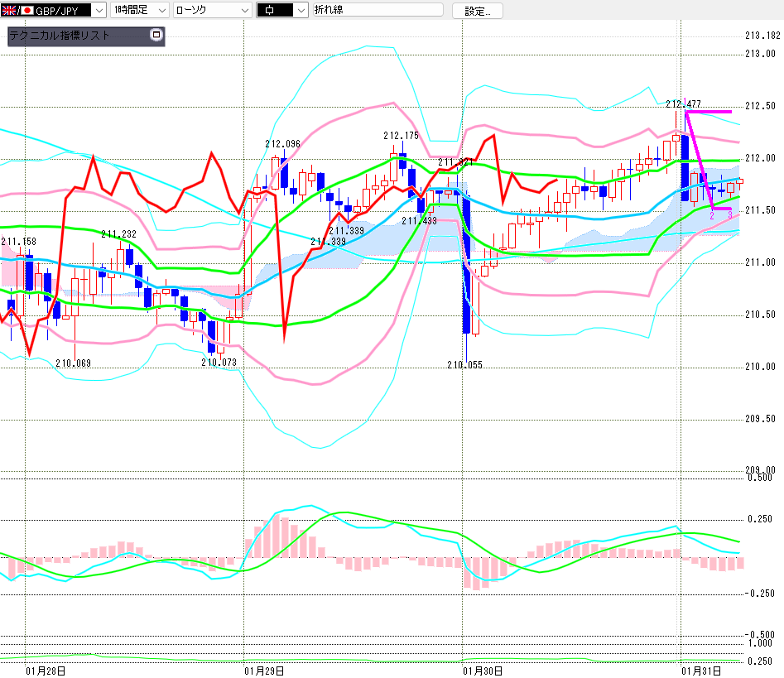784x678 pixels.
Task: Click the magenta wave marker 2
Action: [712, 215]
